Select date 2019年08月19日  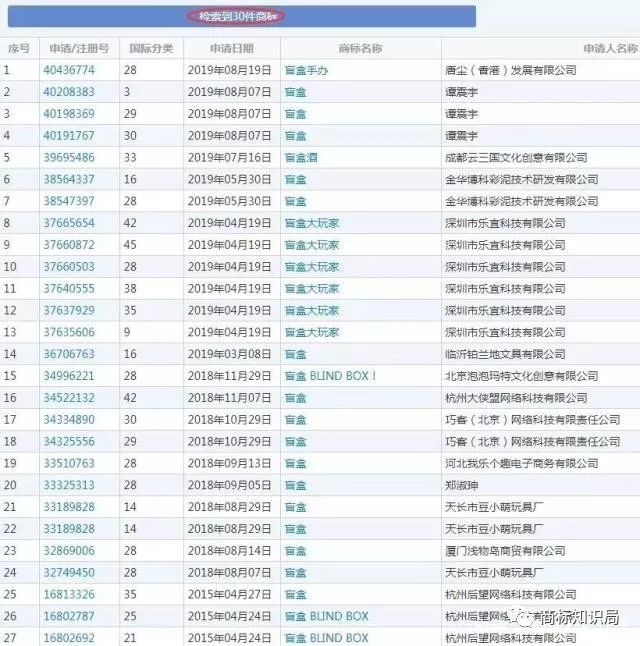click(x=229, y=70)
